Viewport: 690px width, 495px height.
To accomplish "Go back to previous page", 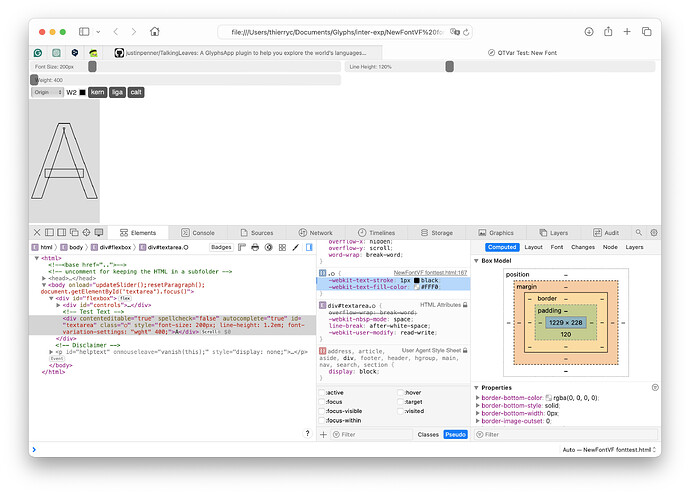I will (x=116, y=32).
